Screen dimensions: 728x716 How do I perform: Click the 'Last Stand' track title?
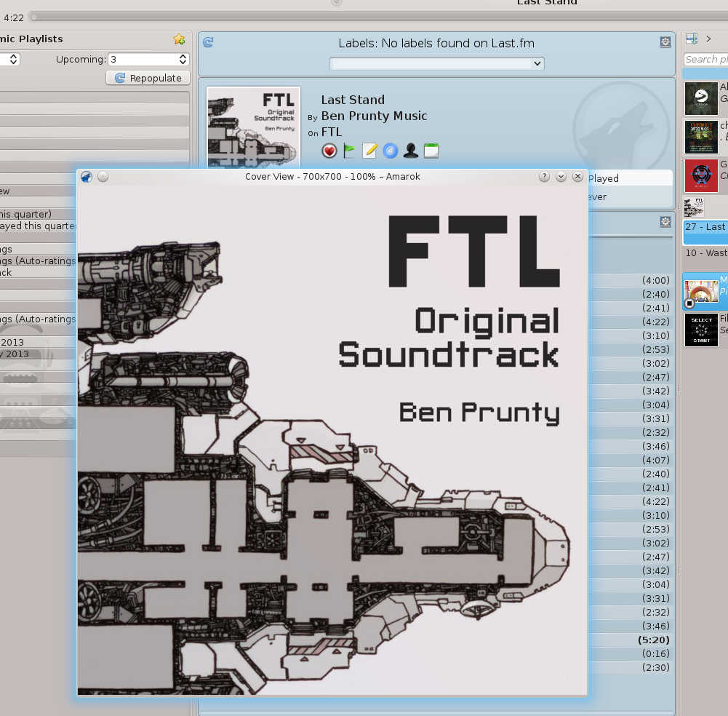353,100
